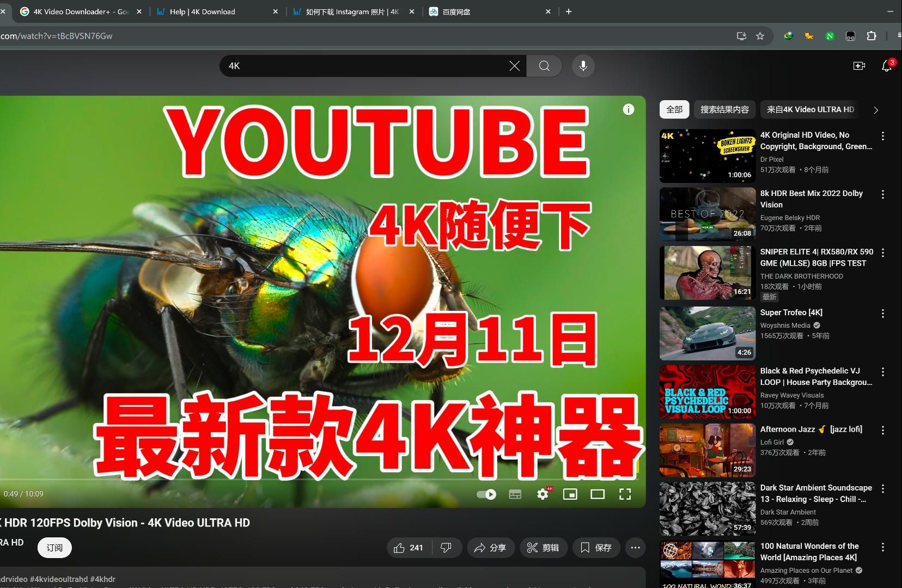Toggle the autoplay switch in player
The height and width of the screenshot is (588, 902).
point(486,494)
